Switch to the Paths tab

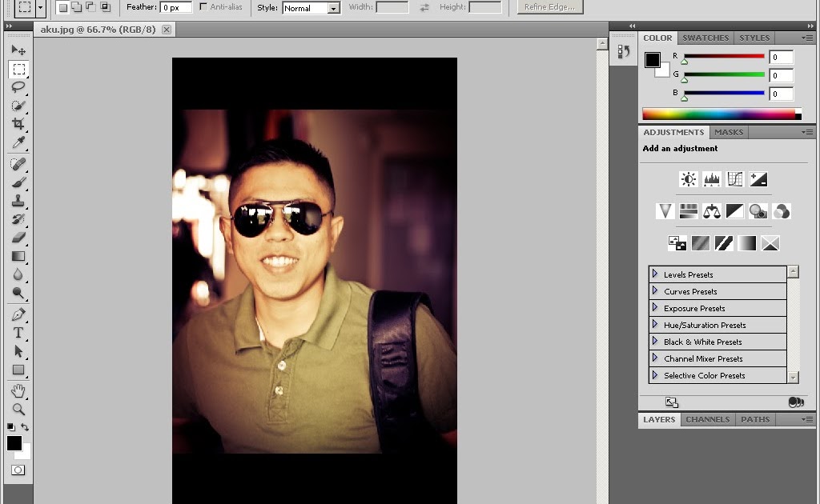tap(755, 419)
